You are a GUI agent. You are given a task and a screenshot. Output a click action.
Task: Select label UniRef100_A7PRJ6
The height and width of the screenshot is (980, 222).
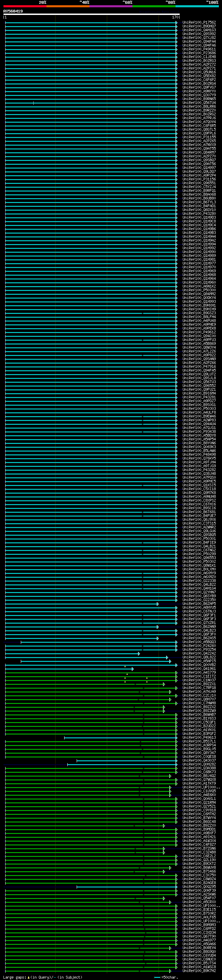[199, 118]
